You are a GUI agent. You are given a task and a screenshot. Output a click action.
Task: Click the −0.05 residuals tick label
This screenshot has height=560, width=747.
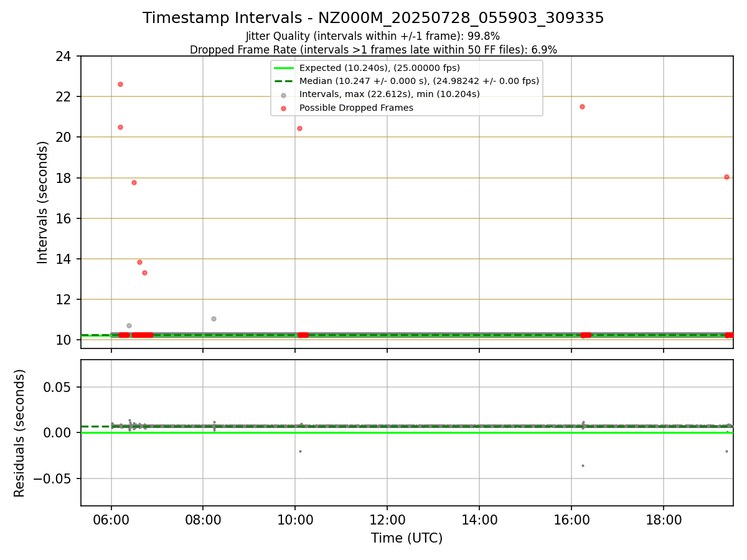pos(53,478)
